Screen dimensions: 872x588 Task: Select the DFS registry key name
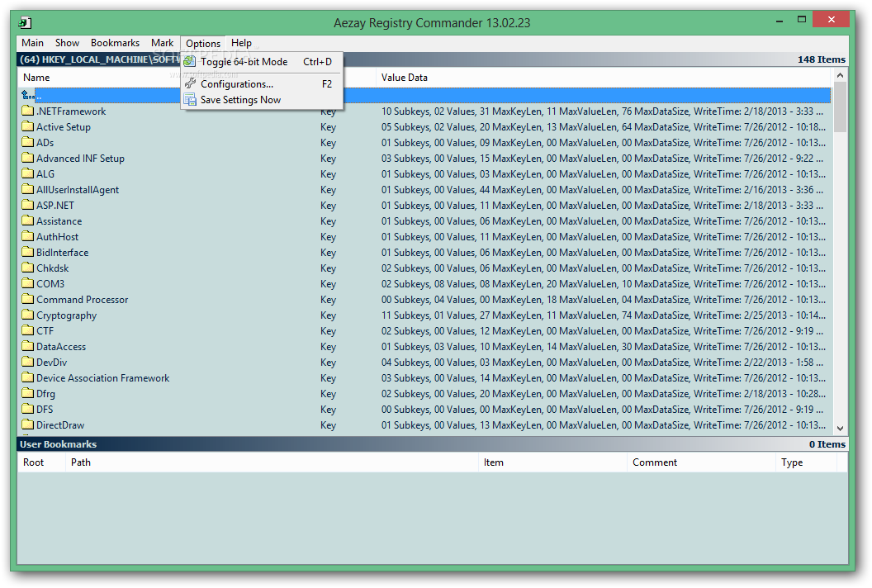pyautogui.click(x=45, y=410)
